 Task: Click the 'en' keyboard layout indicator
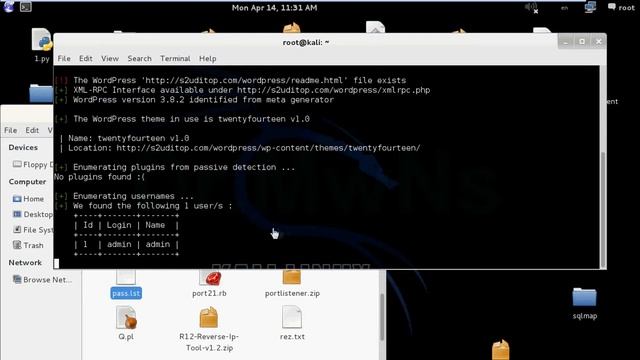pyautogui.click(x=564, y=8)
